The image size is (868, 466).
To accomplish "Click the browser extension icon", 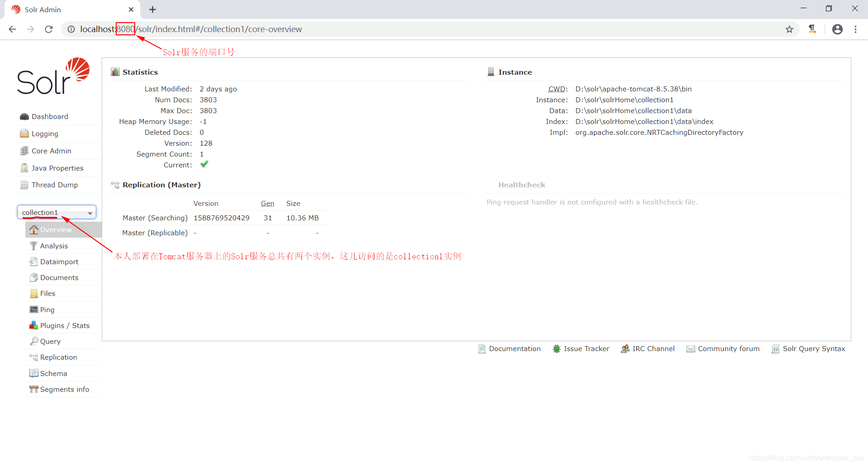I will 812,29.
